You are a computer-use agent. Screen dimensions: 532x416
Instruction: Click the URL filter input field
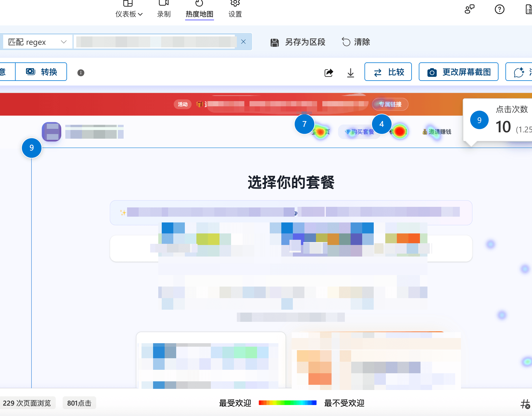(155, 42)
